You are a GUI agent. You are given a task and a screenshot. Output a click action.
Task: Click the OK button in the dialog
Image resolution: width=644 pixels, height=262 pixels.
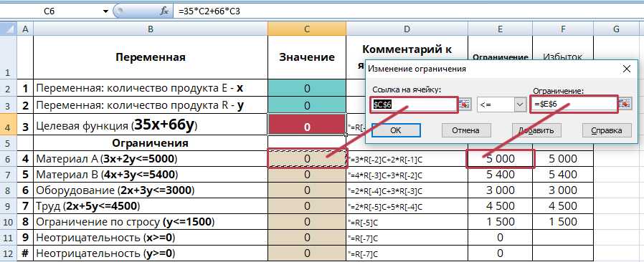[x=396, y=130]
